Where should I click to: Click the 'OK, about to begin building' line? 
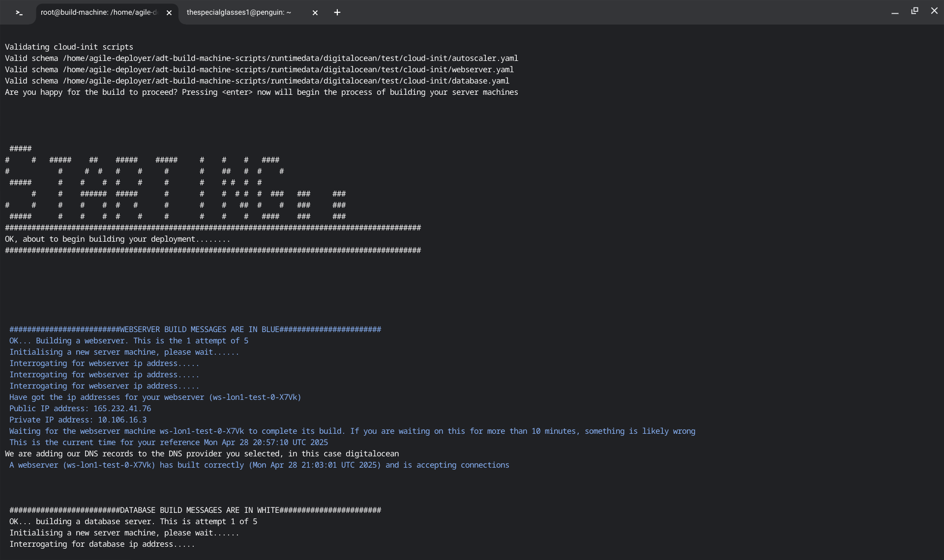pyautogui.click(x=118, y=239)
